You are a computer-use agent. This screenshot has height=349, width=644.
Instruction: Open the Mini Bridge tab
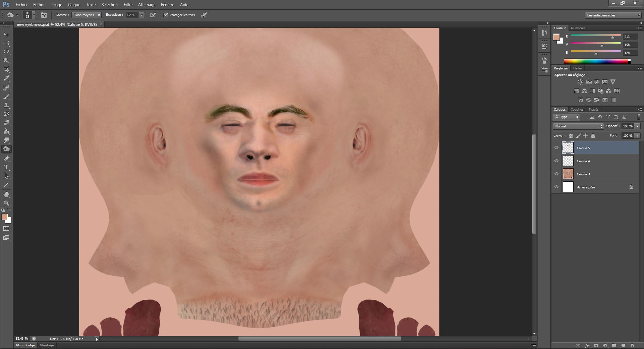pos(25,345)
